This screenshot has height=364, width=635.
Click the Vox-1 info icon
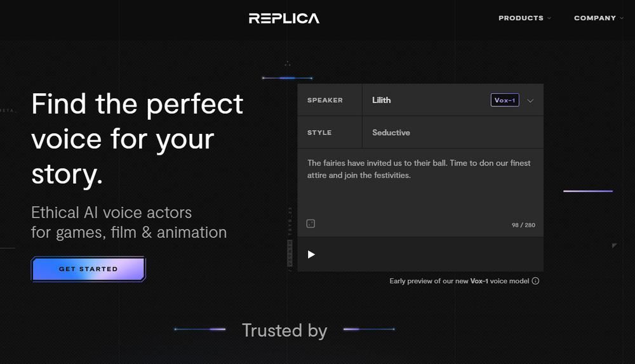535,281
